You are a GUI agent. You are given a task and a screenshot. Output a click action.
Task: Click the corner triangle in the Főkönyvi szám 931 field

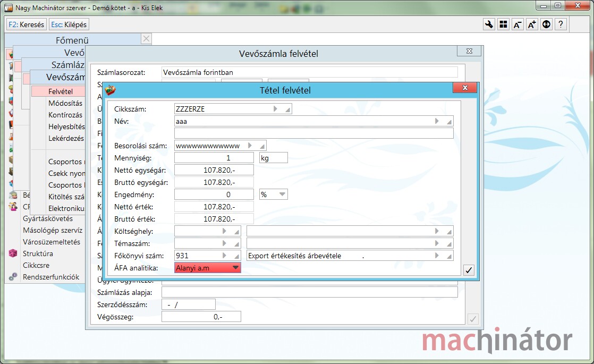pyautogui.click(x=237, y=257)
